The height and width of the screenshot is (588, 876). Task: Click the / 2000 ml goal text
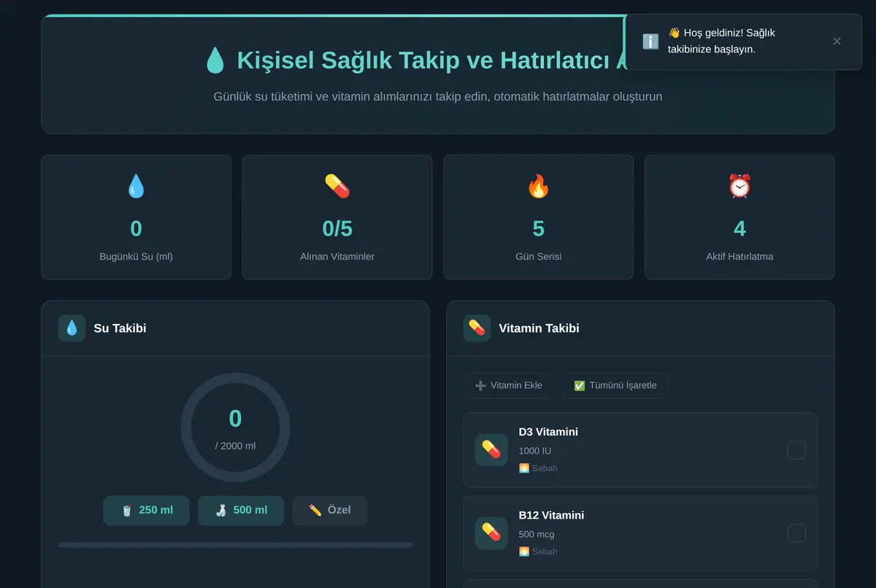click(x=235, y=446)
